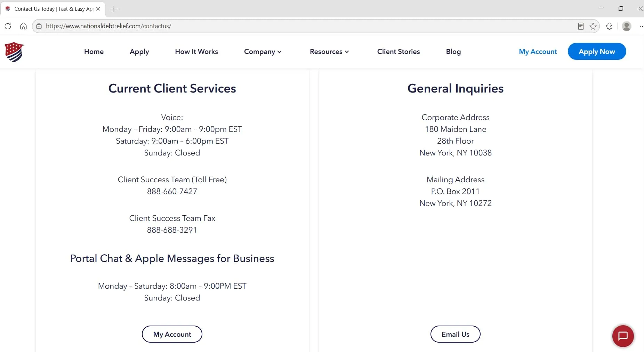Click My Account link in header
Image resolution: width=644 pixels, height=352 pixels.
coord(538,51)
